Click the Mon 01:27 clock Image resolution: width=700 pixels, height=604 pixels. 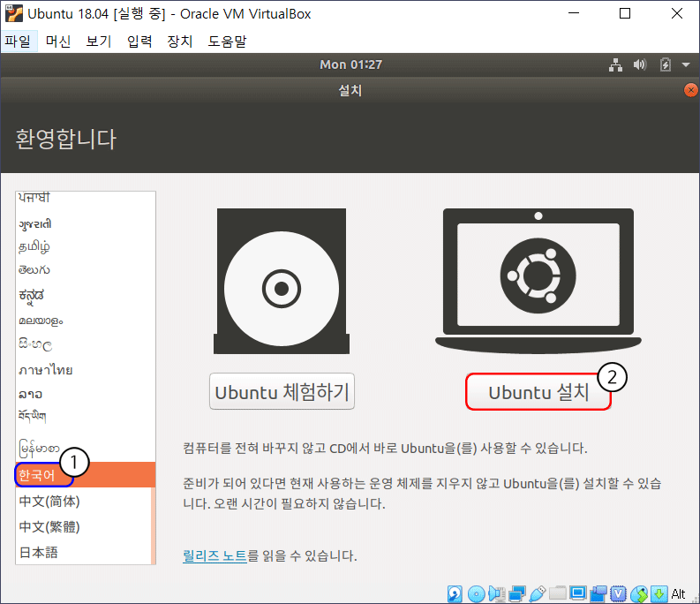(x=351, y=64)
